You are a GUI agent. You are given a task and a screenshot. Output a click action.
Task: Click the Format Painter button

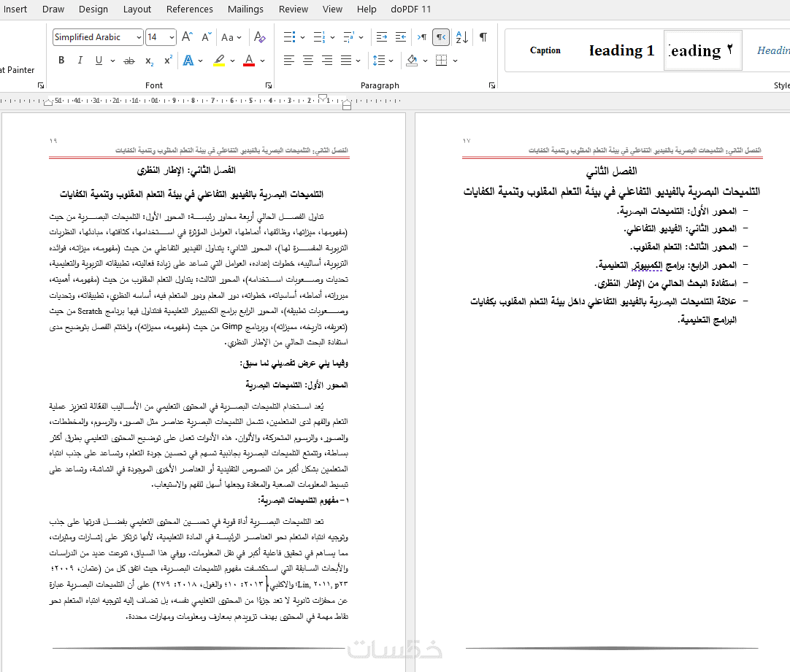(x=17, y=70)
